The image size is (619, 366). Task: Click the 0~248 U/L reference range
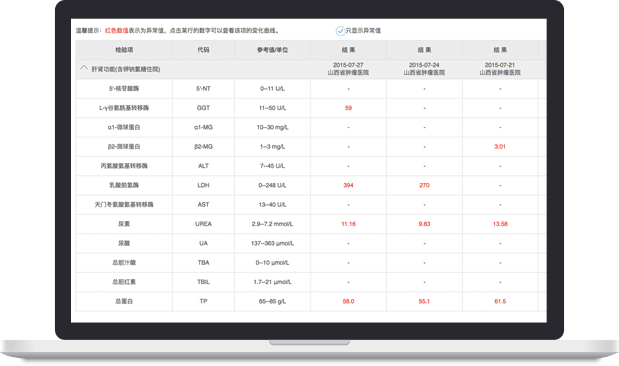[272, 185]
